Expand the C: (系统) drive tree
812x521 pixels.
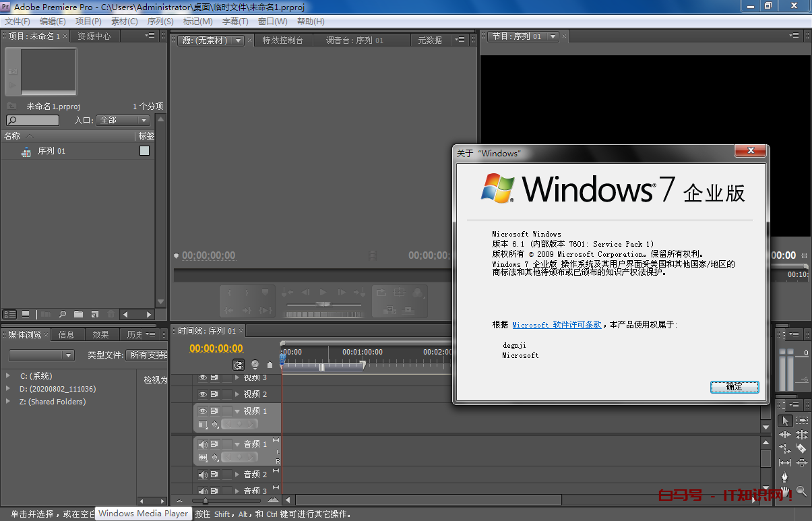[x=8, y=376]
